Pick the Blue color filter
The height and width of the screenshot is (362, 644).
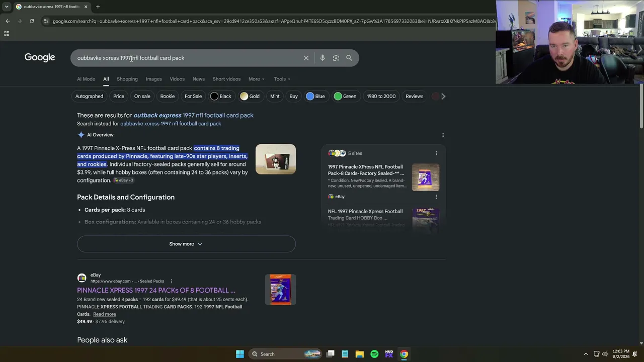[x=316, y=96]
